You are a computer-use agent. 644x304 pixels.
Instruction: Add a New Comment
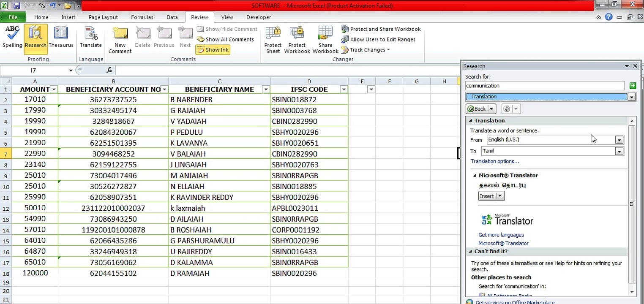point(120,40)
